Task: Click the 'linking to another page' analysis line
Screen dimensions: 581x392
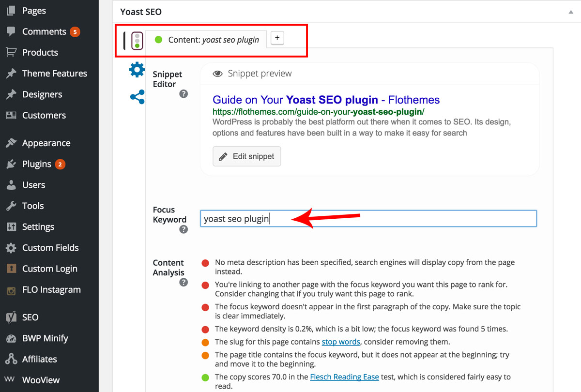Action: [x=361, y=289]
